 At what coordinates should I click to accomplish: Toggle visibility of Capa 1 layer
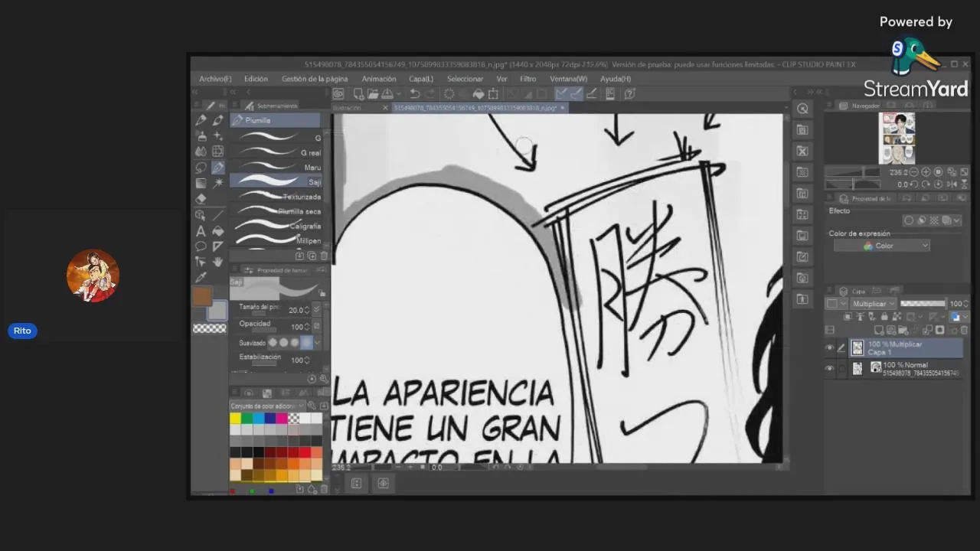(830, 347)
